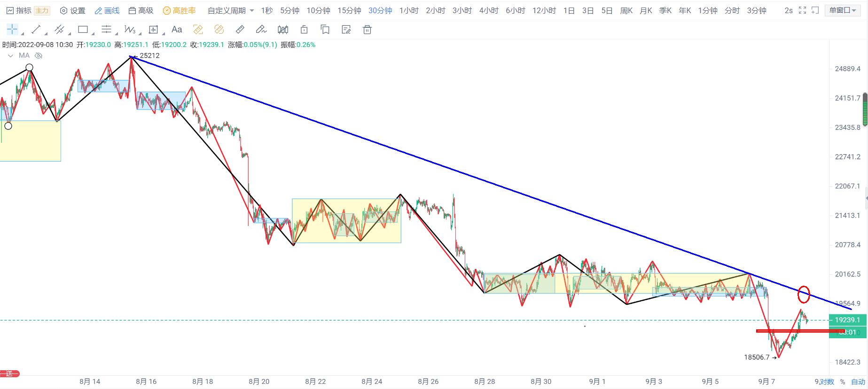Click the lock drawings icon
Viewport: 868px width, 389px height.
click(304, 30)
